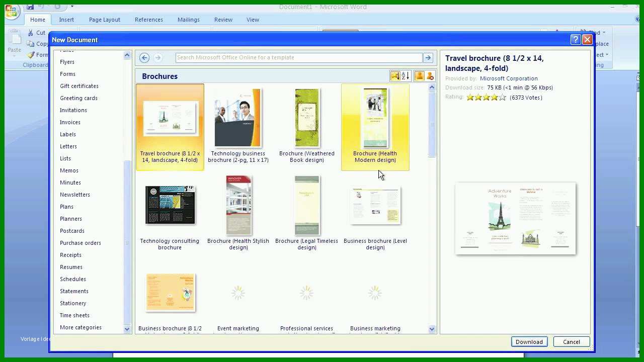The image size is (644, 362).
Task: Select Business brochure Level design thumbnail
Action: [375, 205]
